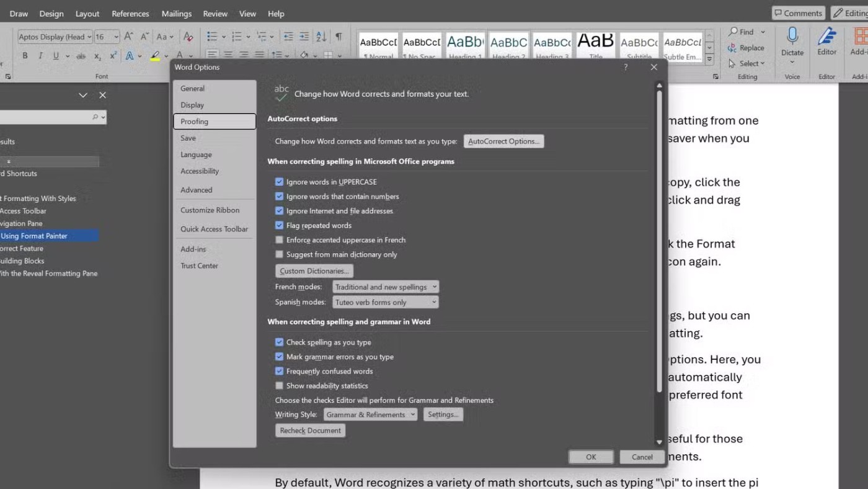Switch to the References ribbon tab
The height and width of the screenshot is (489, 868).
tap(130, 14)
